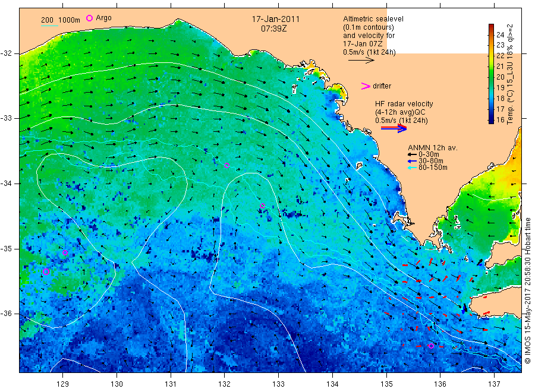Click the Argo float marker near 129°E, 35°S
Screen dimensions: 535x392
tap(65, 252)
